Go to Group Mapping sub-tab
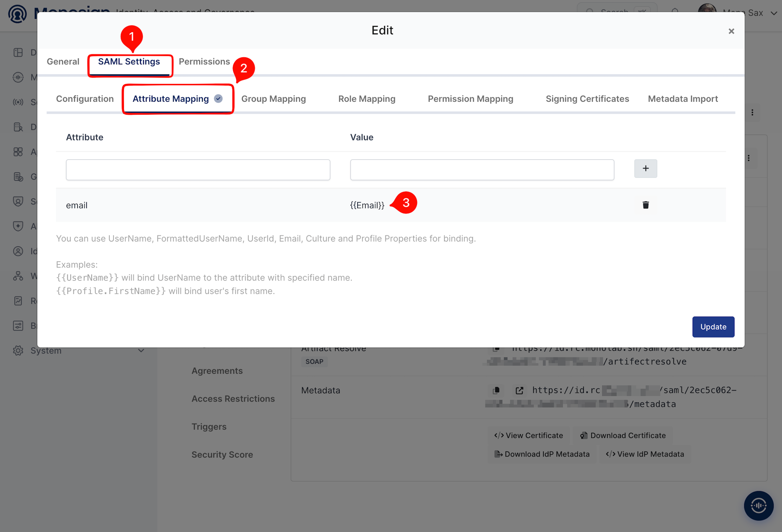 [x=274, y=99]
